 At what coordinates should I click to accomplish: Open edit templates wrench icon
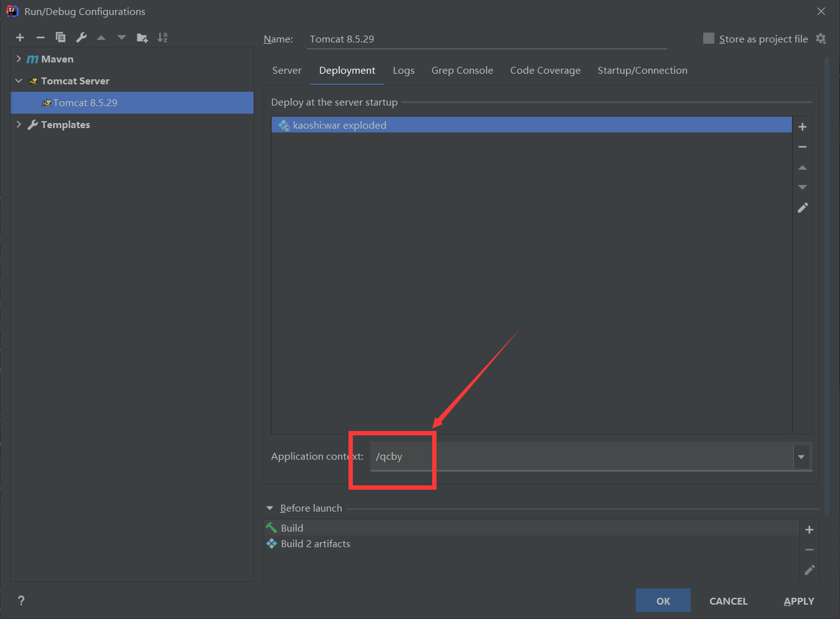click(81, 37)
